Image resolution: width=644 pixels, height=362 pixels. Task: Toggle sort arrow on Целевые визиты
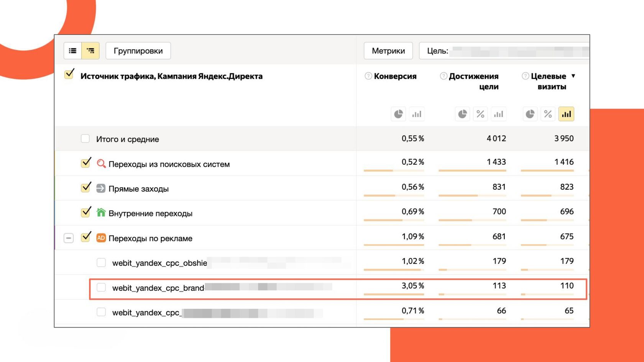573,76
